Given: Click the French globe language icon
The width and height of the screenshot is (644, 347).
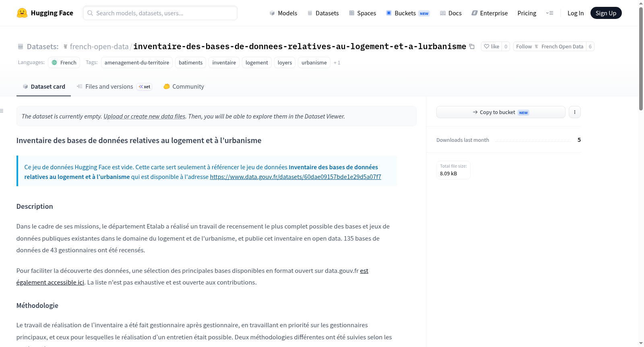Looking at the screenshot, I should [x=54, y=62].
